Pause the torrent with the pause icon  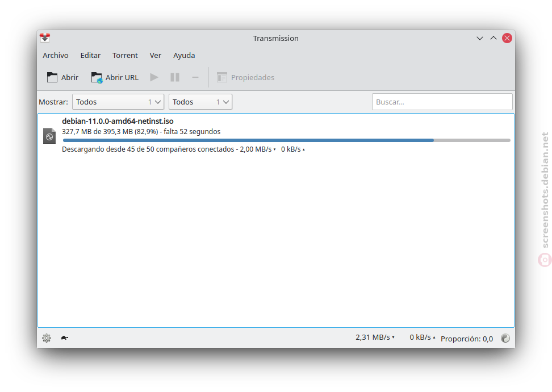tap(174, 77)
